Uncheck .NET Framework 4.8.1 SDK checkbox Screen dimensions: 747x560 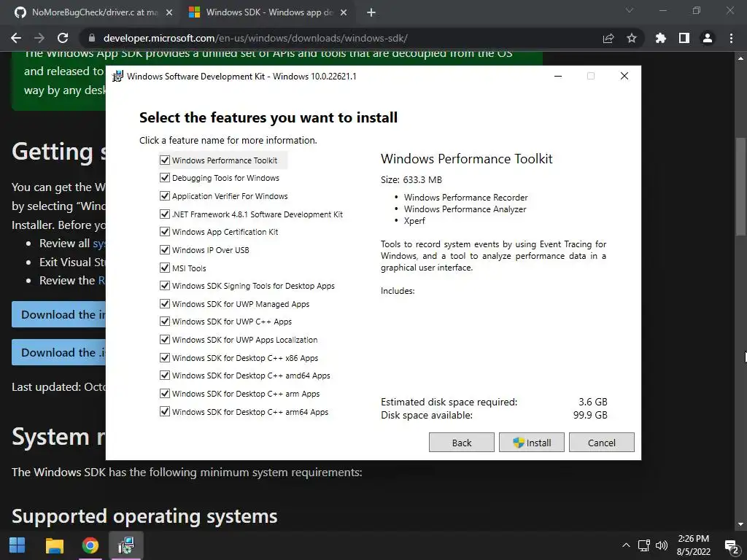point(165,214)
